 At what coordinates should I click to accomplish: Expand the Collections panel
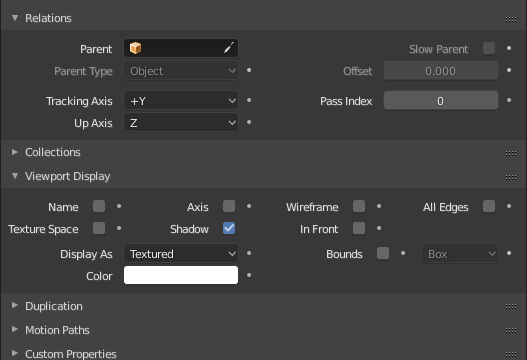pyautogui.click(x=15, y=152)
